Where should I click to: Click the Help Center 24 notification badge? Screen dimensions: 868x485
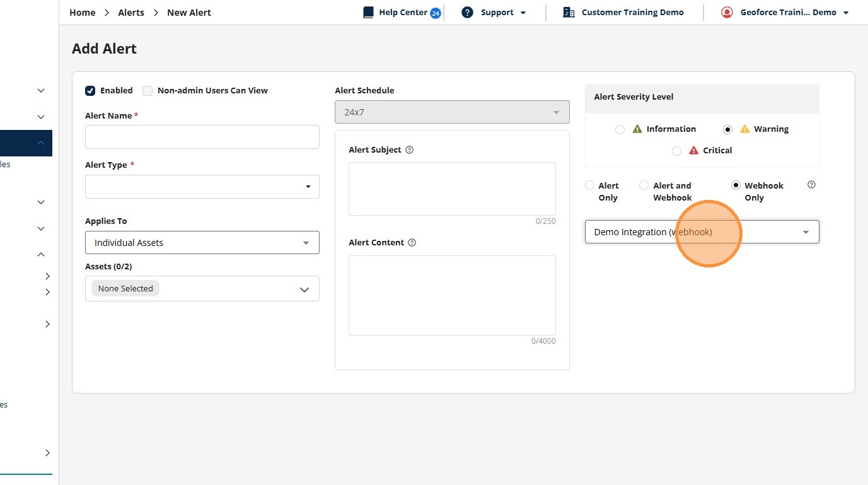click(436, 13)
